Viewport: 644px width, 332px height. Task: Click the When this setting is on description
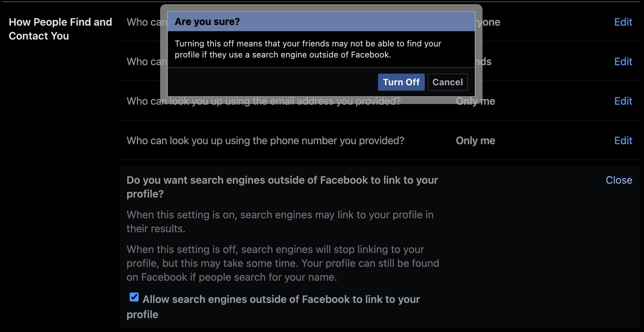[x=280, y=221]
